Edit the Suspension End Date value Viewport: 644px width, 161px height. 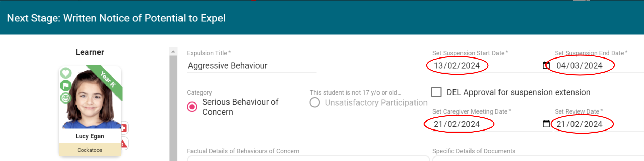pos(579,66)
